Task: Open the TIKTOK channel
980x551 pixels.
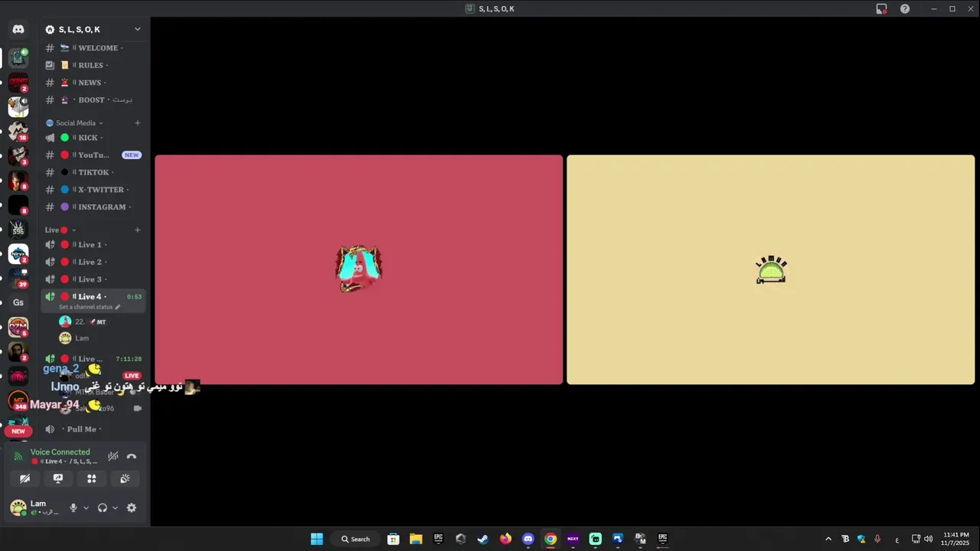Action: pyautogui.click(x=93, y=172)
